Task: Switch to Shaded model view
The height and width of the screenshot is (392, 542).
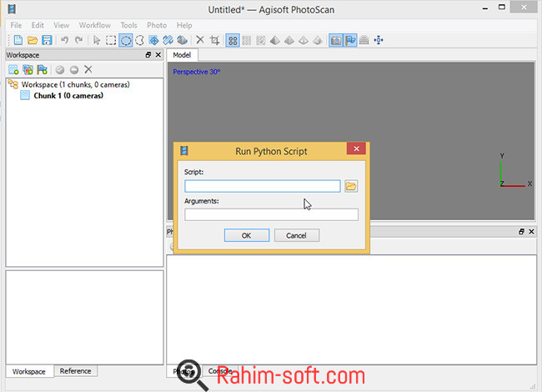Action: click(275, 40)
